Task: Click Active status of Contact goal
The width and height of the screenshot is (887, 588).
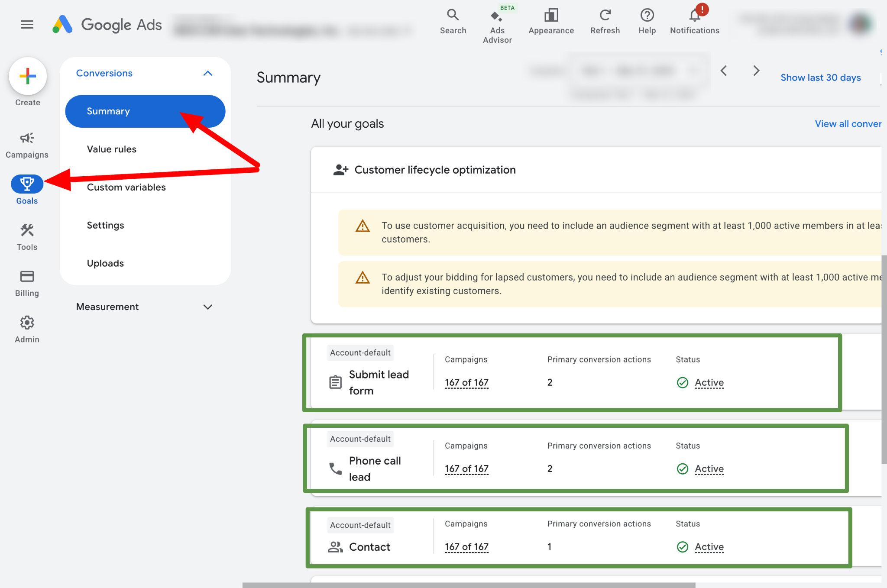Action: pyautogui.click(x=709, y=547)
